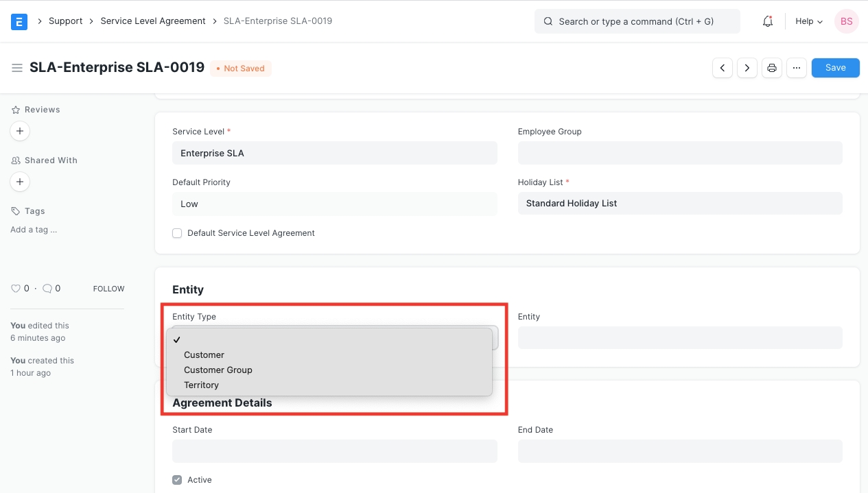Open the BS user avatar menu
This screenshot has height=493, width=868.
tap(846, 21)
